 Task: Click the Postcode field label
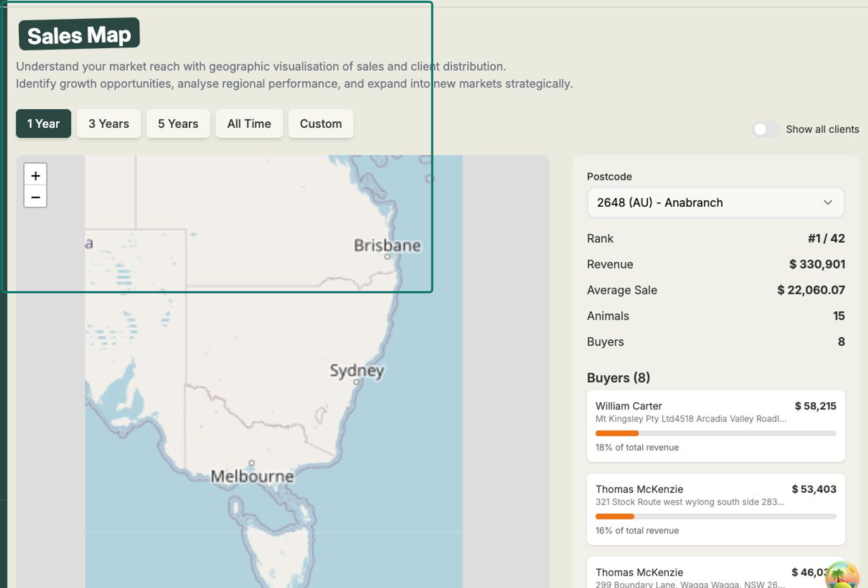click(x=609, y=177)
